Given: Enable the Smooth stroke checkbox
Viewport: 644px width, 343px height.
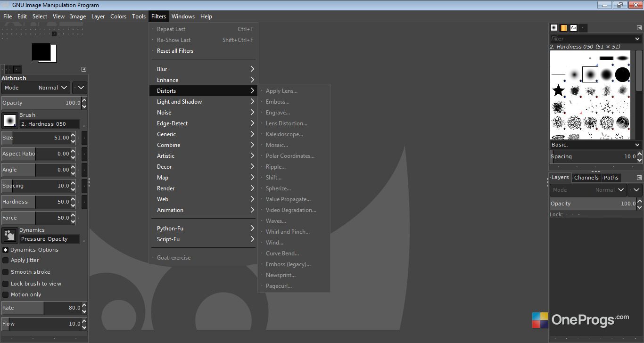Looking at the screenshot, I should point(6,272).
